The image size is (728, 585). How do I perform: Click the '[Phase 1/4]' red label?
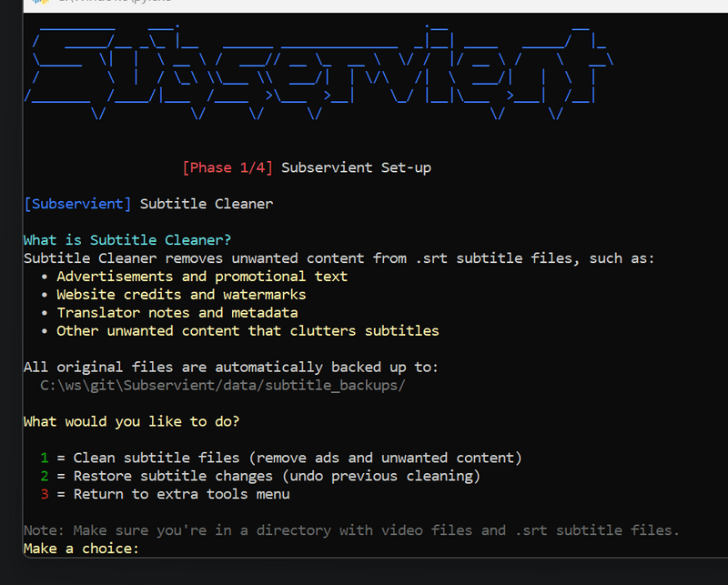pyautogui.click(x=227, y=167)
